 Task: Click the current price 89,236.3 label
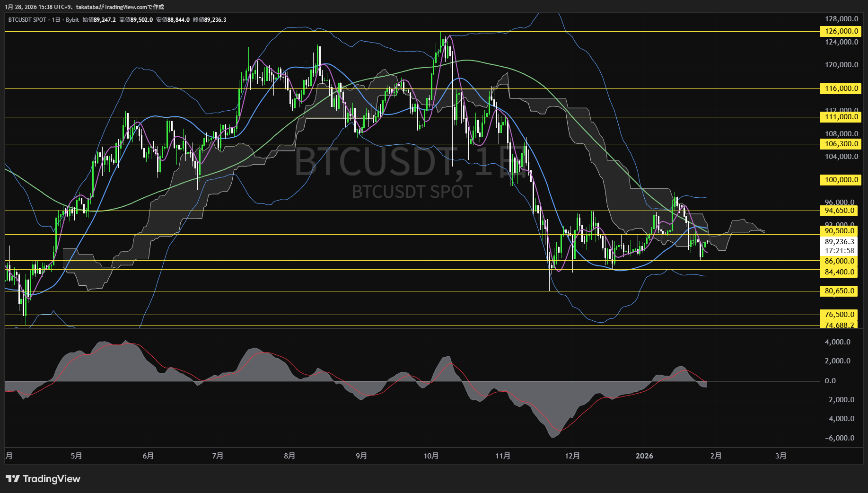pyautogui.click(x=839, y=242)
